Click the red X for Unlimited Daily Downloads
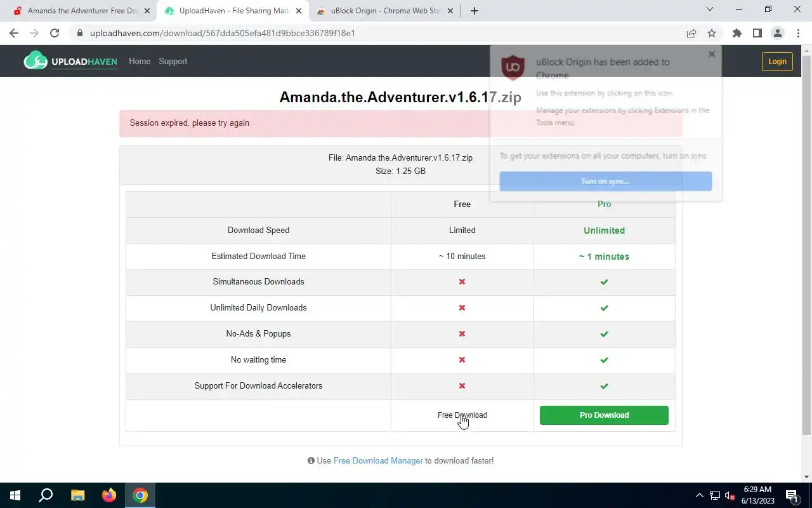This screenshot has width=812, height=508. point(462,307)
